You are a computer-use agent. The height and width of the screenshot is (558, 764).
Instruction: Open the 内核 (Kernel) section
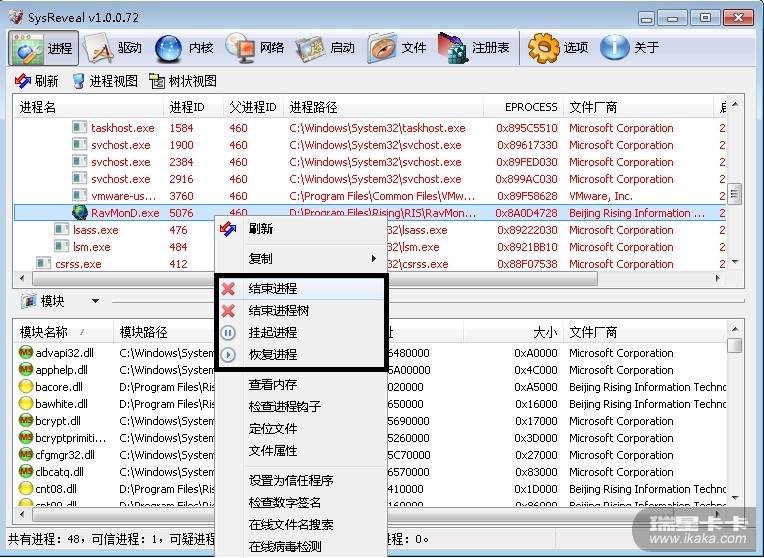[x=184, y=48]
